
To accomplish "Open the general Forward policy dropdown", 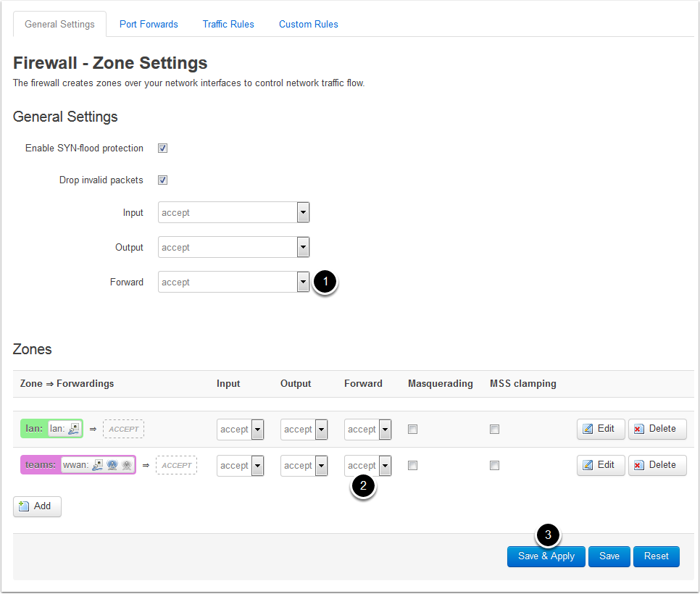I will click(x=233, y=282).
